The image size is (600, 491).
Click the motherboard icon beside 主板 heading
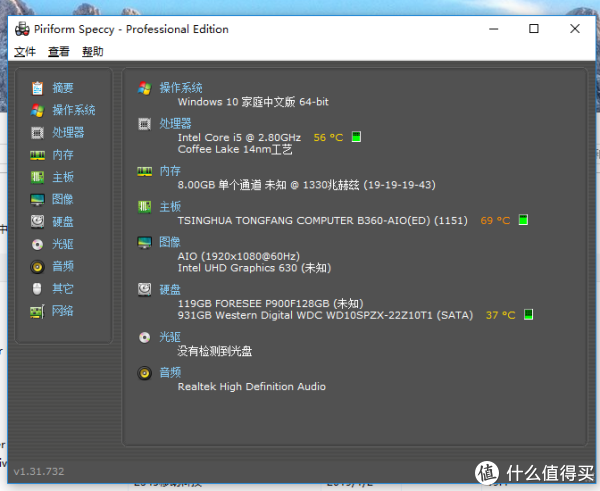pyautogui.click(x=144, y=207)
